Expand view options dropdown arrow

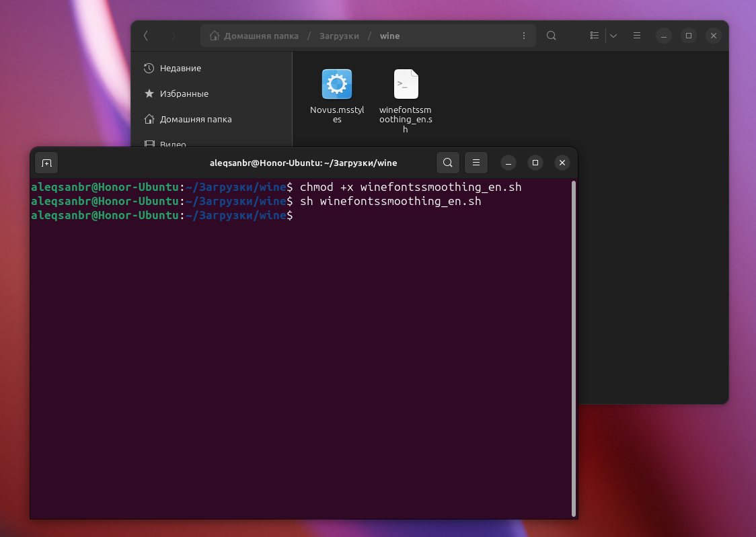click(613, 36)
